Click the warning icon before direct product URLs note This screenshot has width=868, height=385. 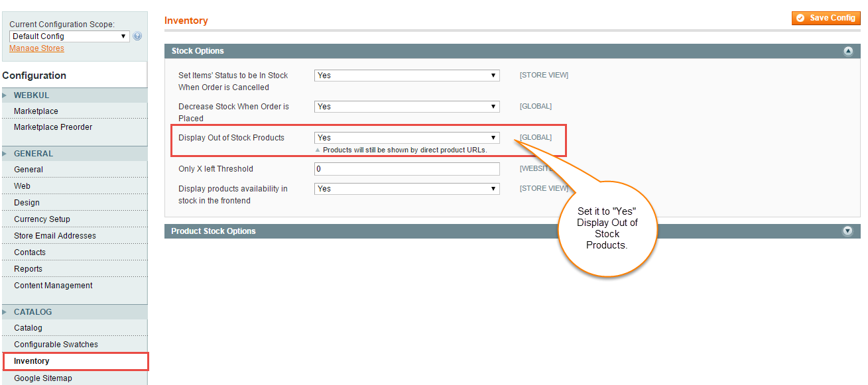click(319, 150)
